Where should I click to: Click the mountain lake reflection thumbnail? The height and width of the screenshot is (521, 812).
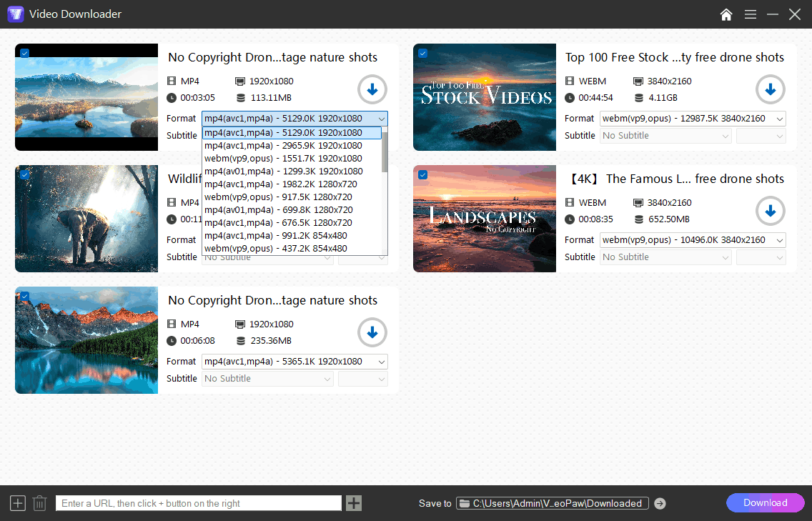coord(86,340)
